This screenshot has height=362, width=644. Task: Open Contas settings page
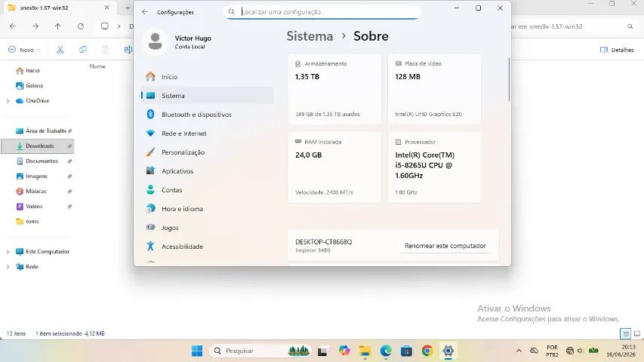point(207,190)
